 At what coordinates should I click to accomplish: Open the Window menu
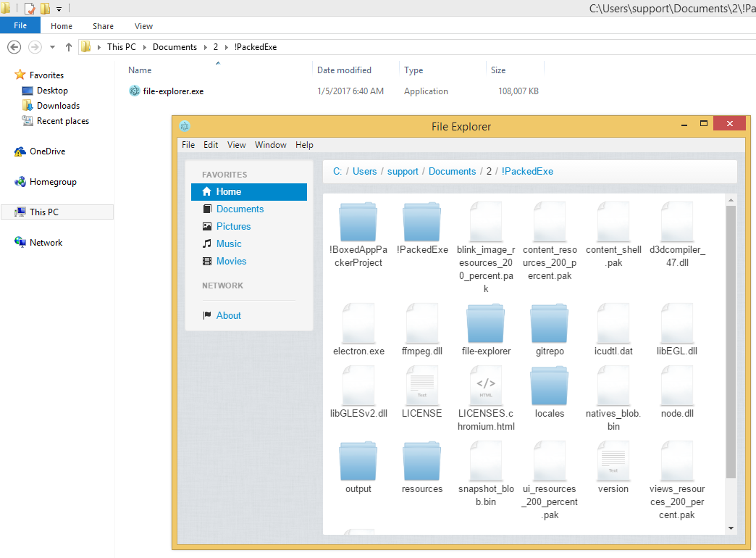pos(270,145)
